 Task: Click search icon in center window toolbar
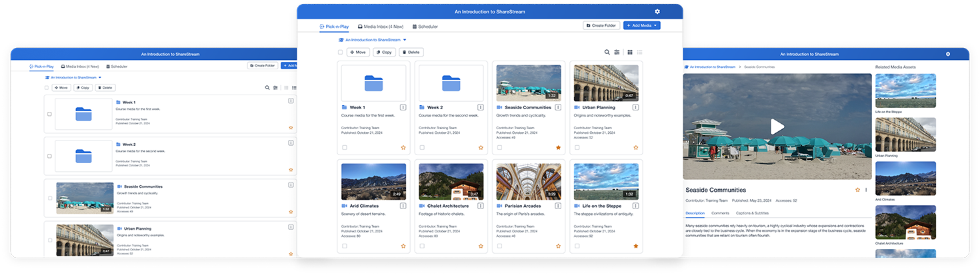[x=607, y=52]
